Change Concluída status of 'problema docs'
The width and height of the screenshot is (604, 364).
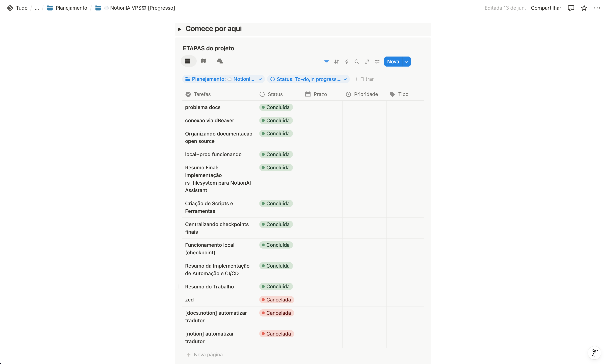tap(276, 107)
